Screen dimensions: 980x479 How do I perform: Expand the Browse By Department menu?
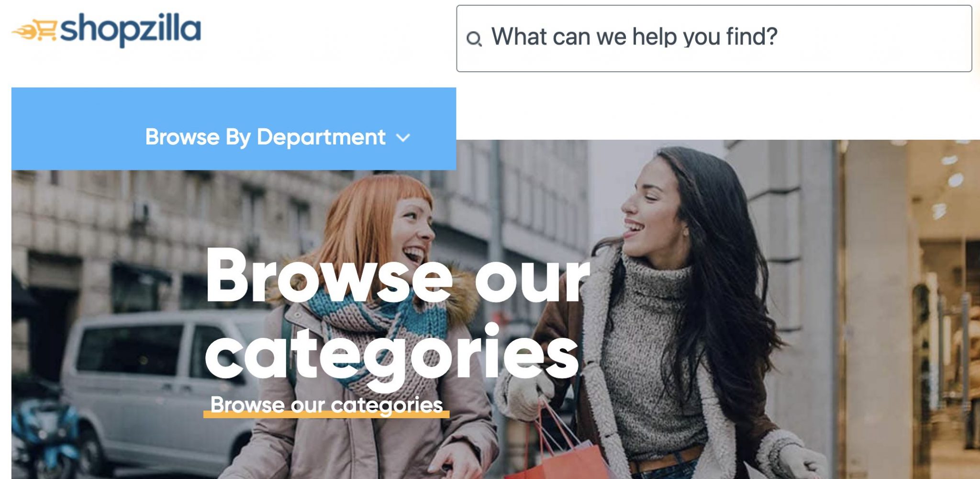point(278,137)
